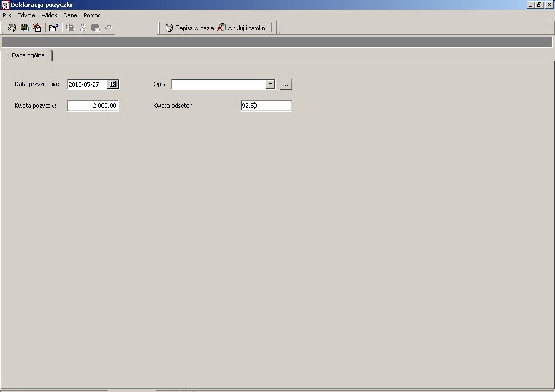Expand the Opis dropdown list
This screenshot has height=392, width=555.
point(270,84)
